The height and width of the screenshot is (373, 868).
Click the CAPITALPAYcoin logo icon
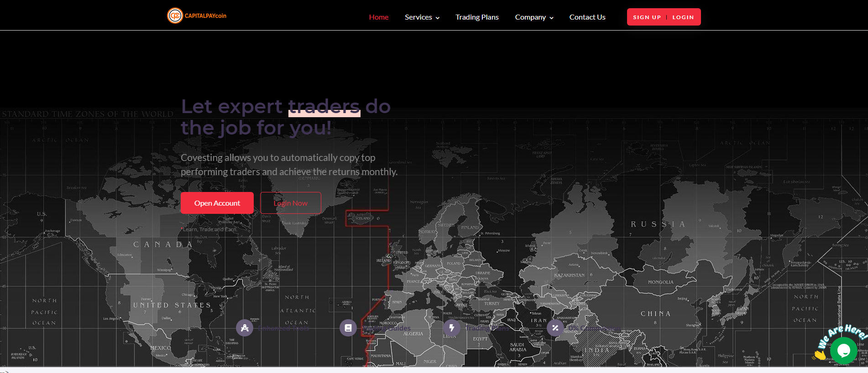pos(175,16)
